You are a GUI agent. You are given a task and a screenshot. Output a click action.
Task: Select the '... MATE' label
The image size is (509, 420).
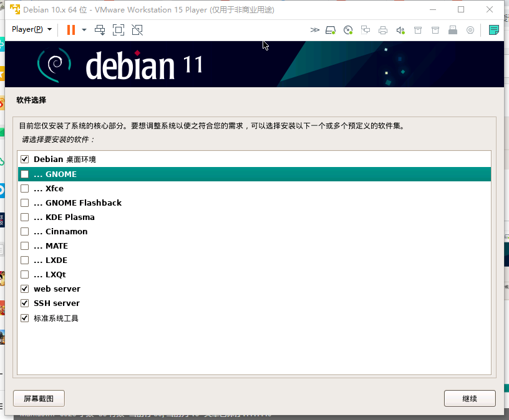pyautogui.click(x=51, y=246)
